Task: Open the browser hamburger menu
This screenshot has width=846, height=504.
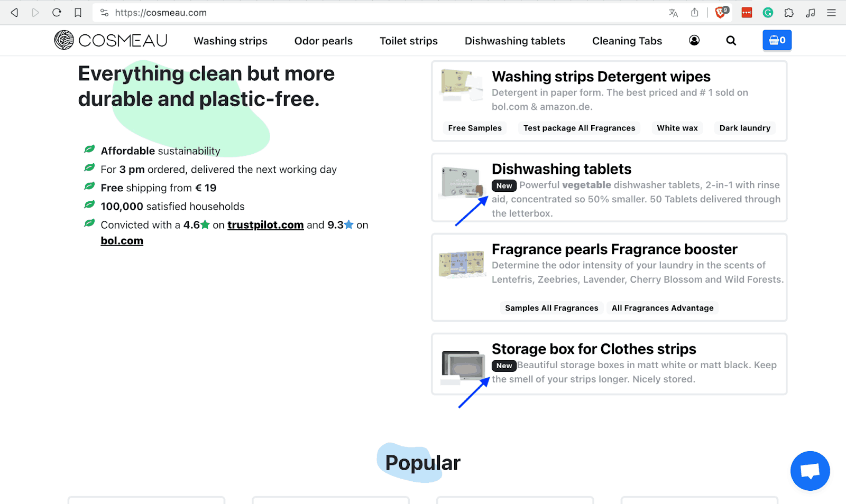Action: pyautogui.click(x=831, y=13)
